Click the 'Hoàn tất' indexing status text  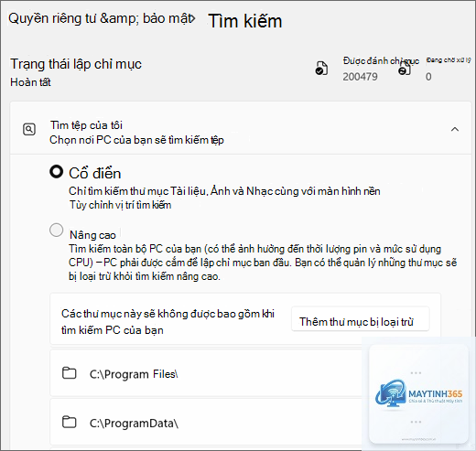point(30,82)
